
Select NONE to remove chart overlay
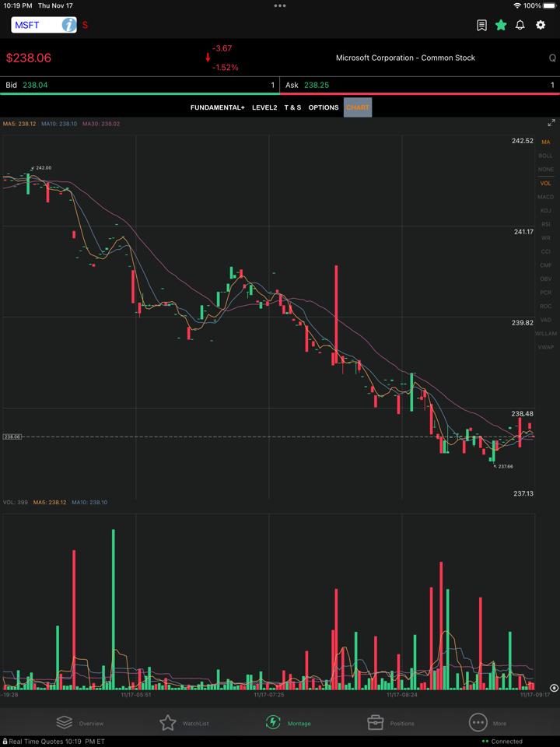coord(545,170)
